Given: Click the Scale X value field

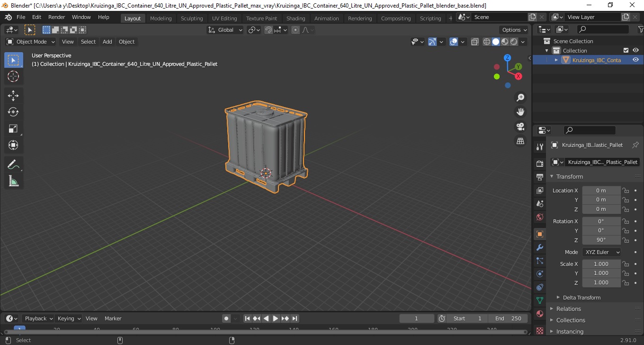Looking at the screenshot, I should coord(601,264).
